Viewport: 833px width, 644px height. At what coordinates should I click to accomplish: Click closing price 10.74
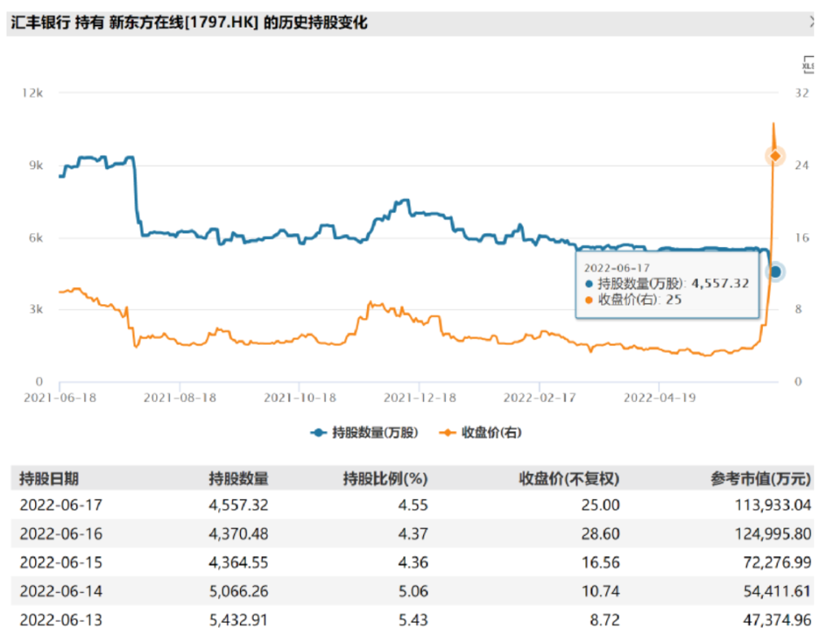pos(600,591)
